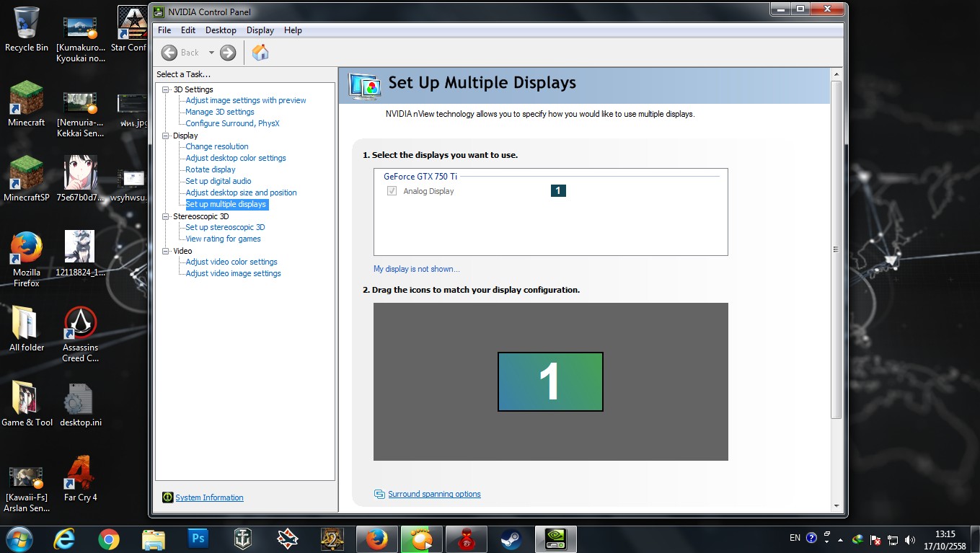Open Manage 3D settings task
This screenshot has width=980, height=553.
pos(220,112)
